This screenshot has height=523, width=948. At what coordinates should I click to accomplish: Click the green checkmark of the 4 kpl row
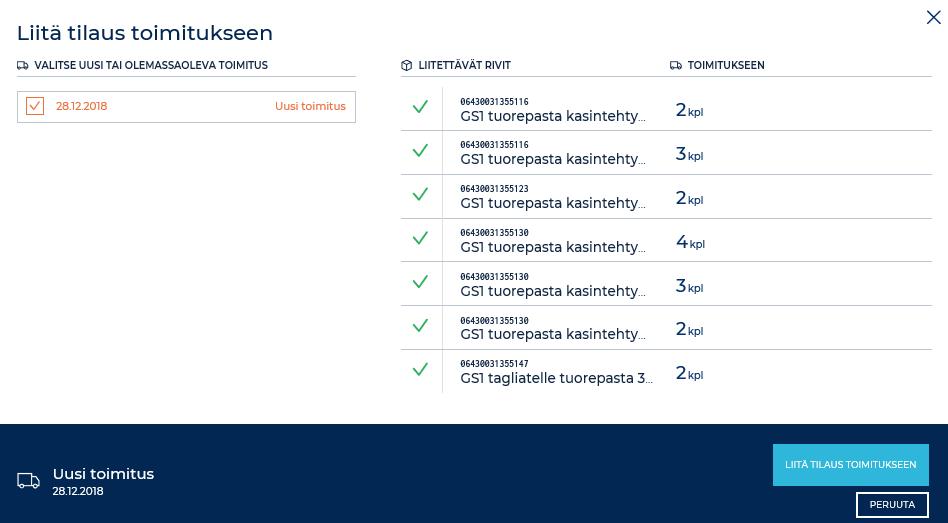click(420, 238)
